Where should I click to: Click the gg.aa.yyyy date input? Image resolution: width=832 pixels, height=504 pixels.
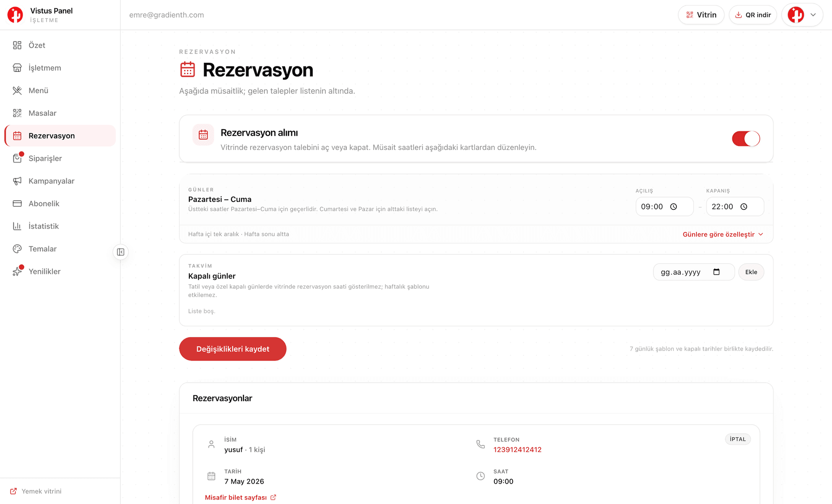coord(694,272)
